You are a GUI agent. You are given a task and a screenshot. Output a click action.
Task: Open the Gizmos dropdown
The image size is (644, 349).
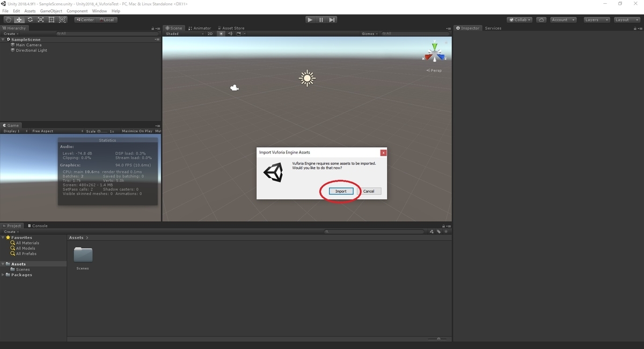369,33
